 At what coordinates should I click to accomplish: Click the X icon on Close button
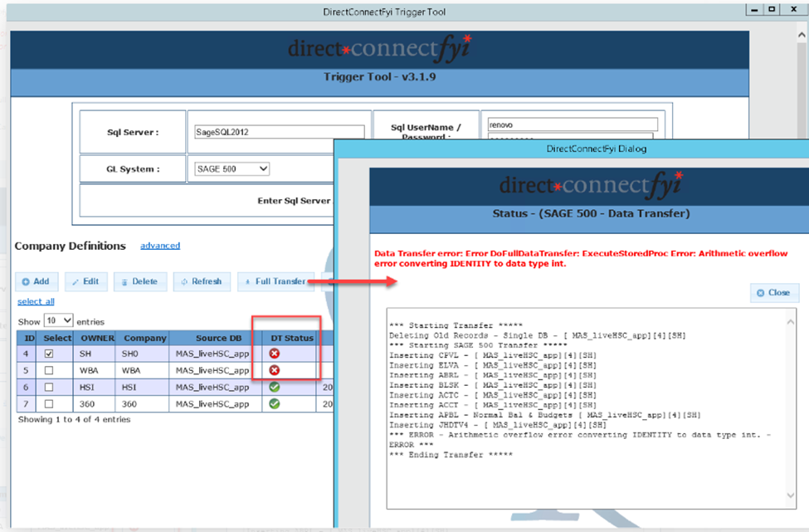click(x=761, y=293)
